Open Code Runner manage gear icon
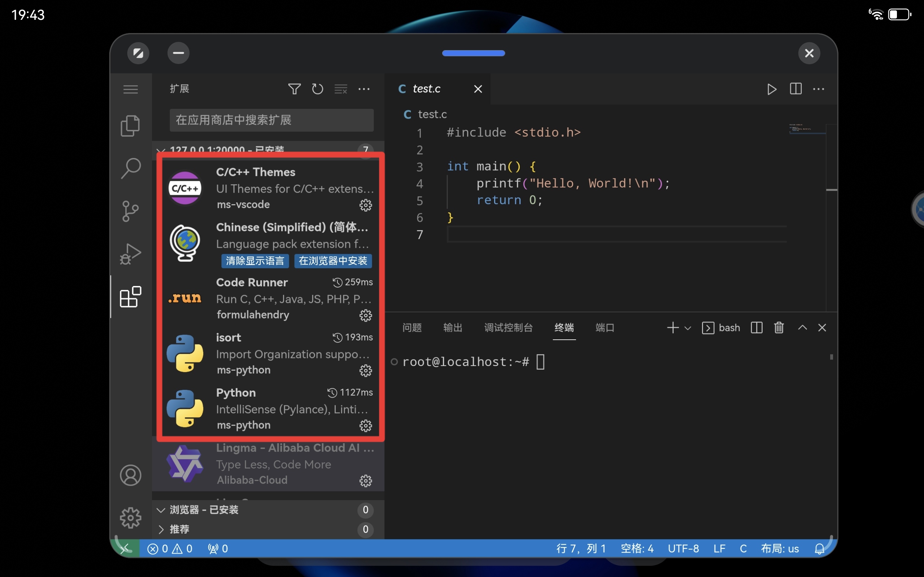Image resolution: width=924 pixels, height=577 pixels. coord(365,316)
